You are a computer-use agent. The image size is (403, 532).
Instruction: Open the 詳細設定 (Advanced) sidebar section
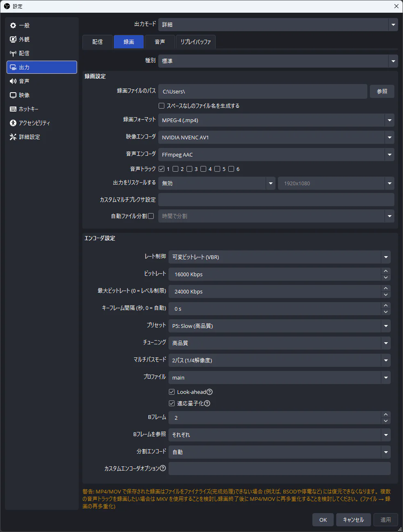(30, 137)
